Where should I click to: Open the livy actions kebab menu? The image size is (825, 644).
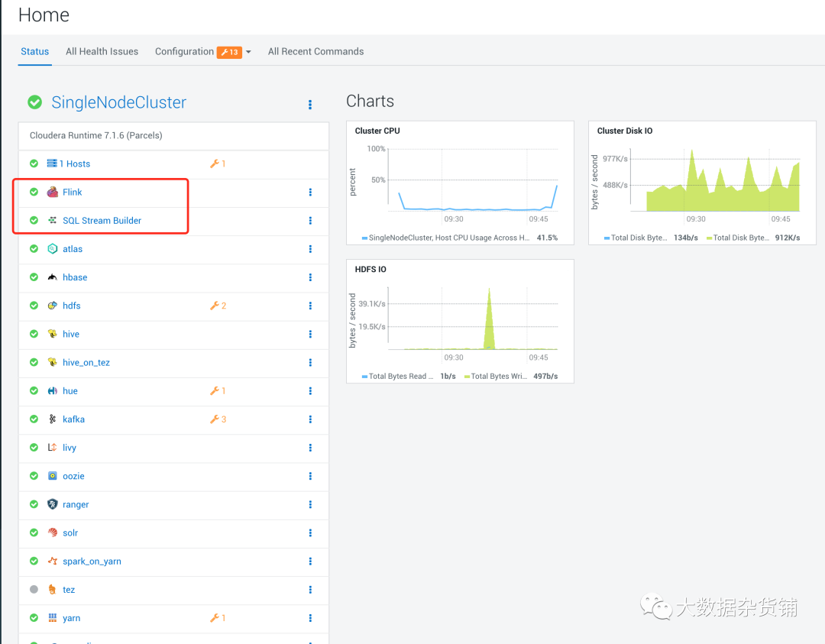310,448
